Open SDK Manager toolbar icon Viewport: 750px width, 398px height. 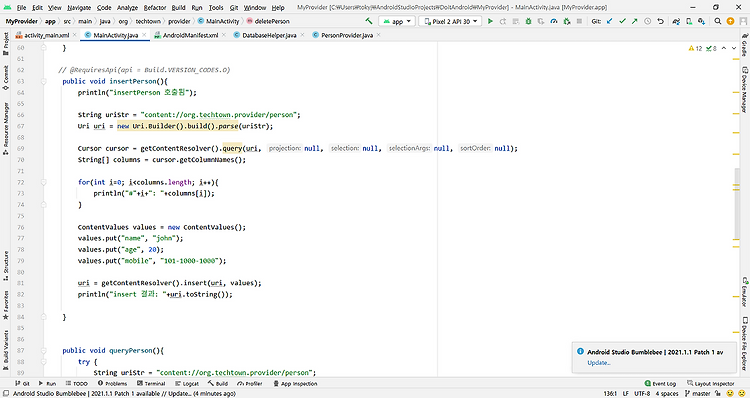[701, 21]
